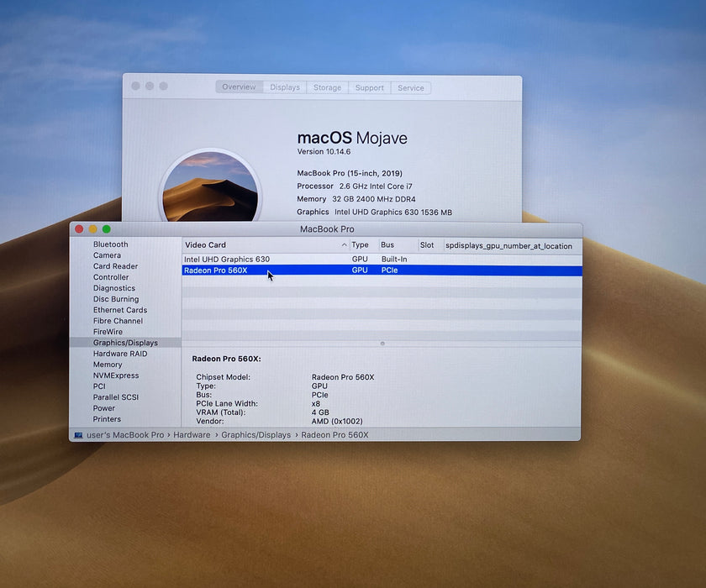Select Bluetooth in the hardware sidebar
Viewport: 706px width, 588px height.
[x=111, y=244]
